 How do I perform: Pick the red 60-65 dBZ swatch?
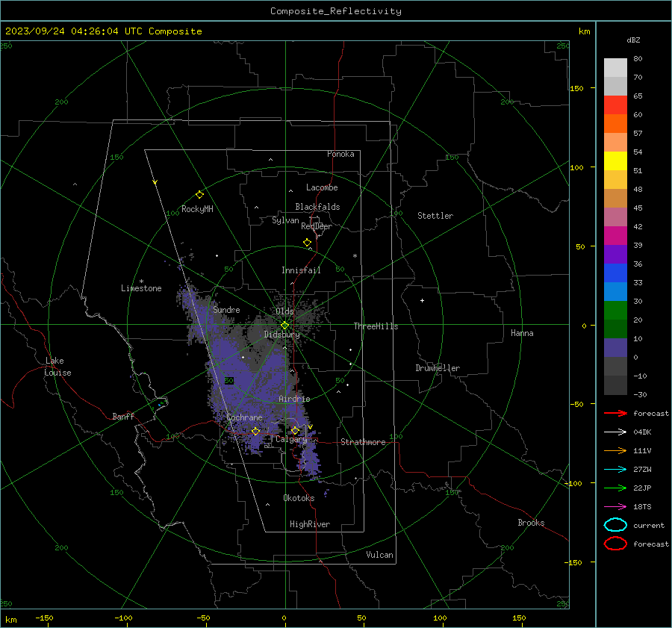[x=615, y=105]
